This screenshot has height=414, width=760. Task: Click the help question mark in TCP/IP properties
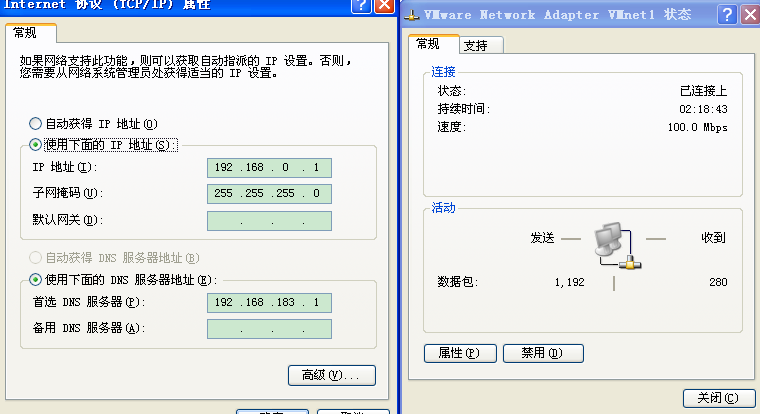point(361,5)
